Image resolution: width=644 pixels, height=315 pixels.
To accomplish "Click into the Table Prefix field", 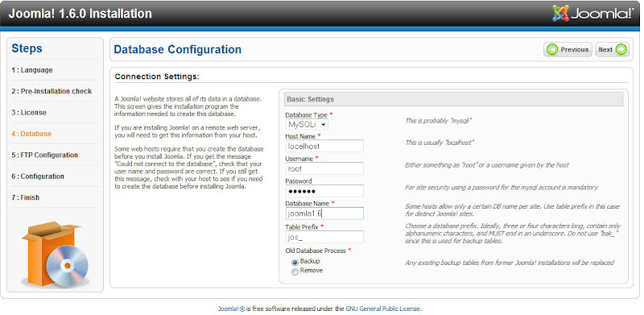I will click(x=324, y=237).
